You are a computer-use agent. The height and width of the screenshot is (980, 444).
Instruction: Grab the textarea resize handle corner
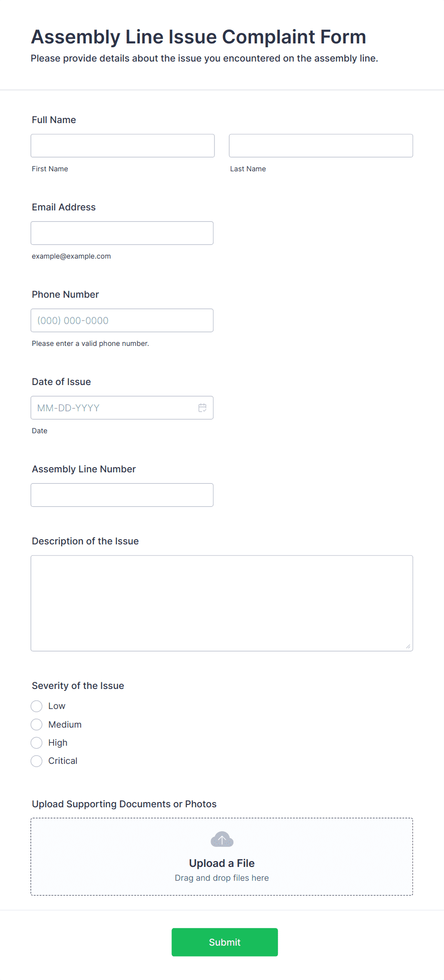(408, 646)
